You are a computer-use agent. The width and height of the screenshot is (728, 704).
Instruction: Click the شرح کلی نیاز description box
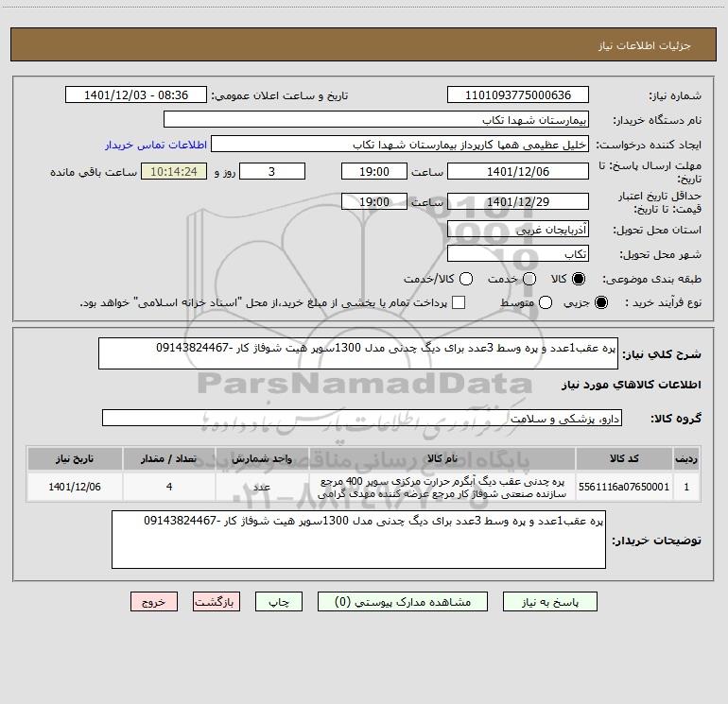[358, 353]
